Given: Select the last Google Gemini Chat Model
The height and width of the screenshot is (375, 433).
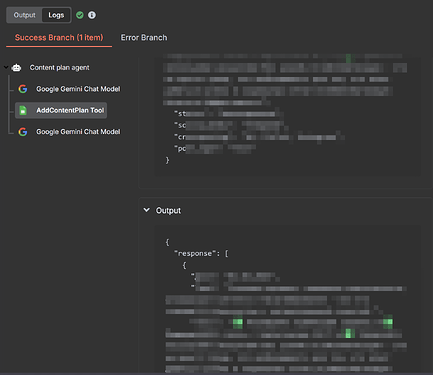Looking at the screenshot, I should click(78, 132).
